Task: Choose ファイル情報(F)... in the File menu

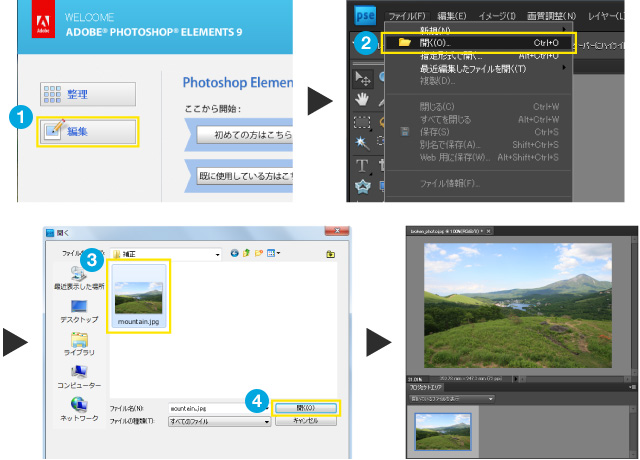Action: tap(478, 183)
